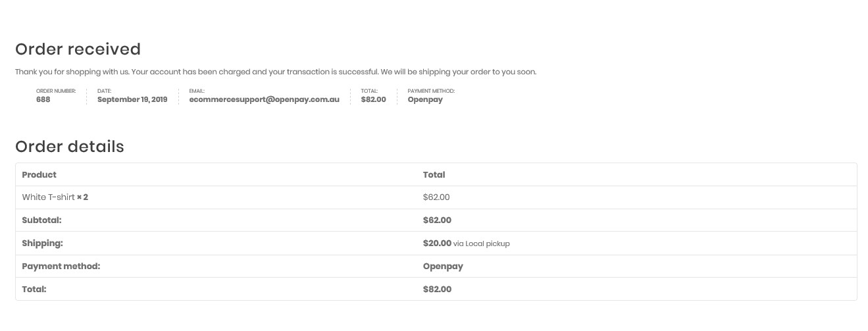Click the ecommercesupport@openpay.com.au email address
The height and width of the screenshot is (331, 868).
tap(264, 100)
